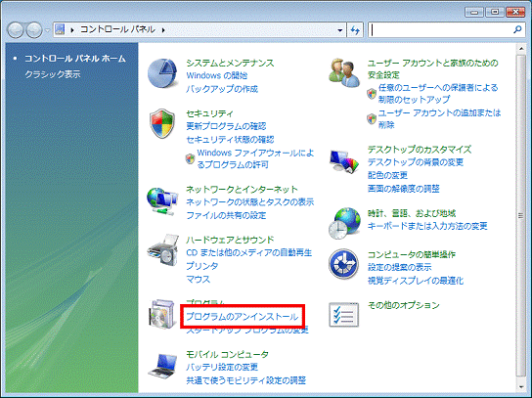532x398 pixels.
Task: Open マウス link
Action: pyautogui.click(x=199, y=279)
